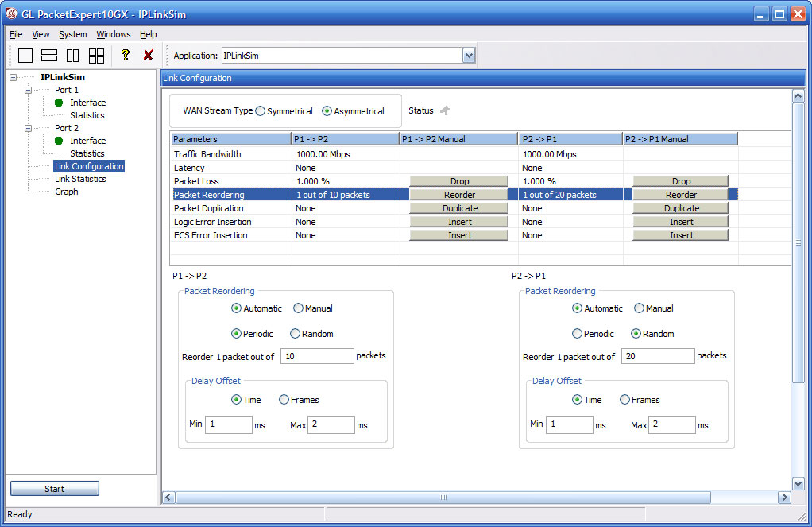The image size is (812, 527).
Task: Click FCS Error Insert for P2 -> P1
Action: [x=681, y=234]
